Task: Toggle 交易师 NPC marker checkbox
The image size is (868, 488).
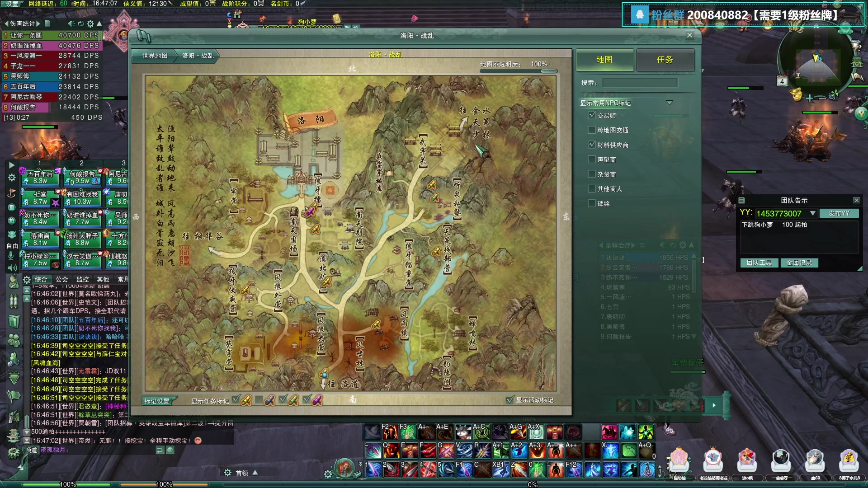Action: [592, 115]
